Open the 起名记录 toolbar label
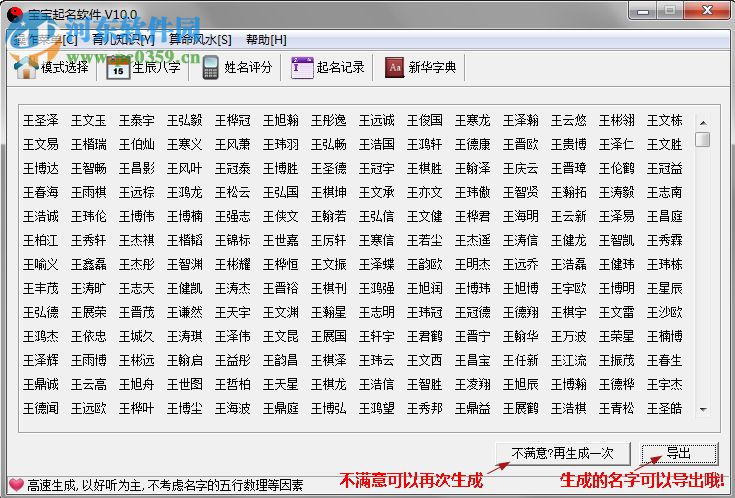Screen dimensions: 735x498 pyautogui.click(x=340, y=68)
